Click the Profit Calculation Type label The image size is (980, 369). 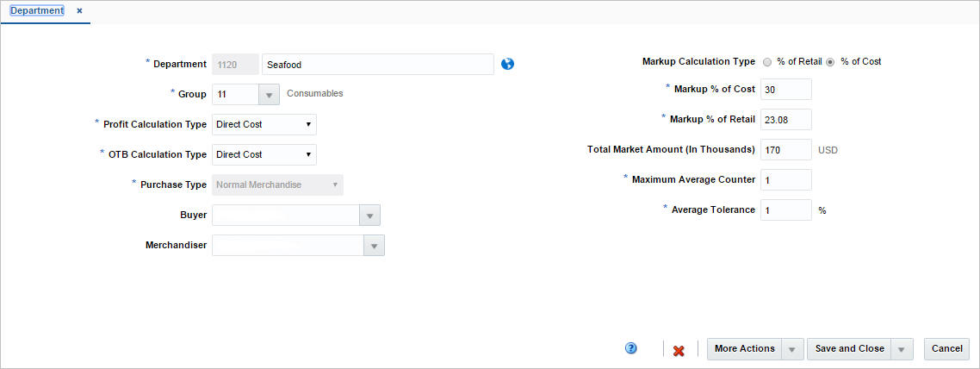[155, 124]
